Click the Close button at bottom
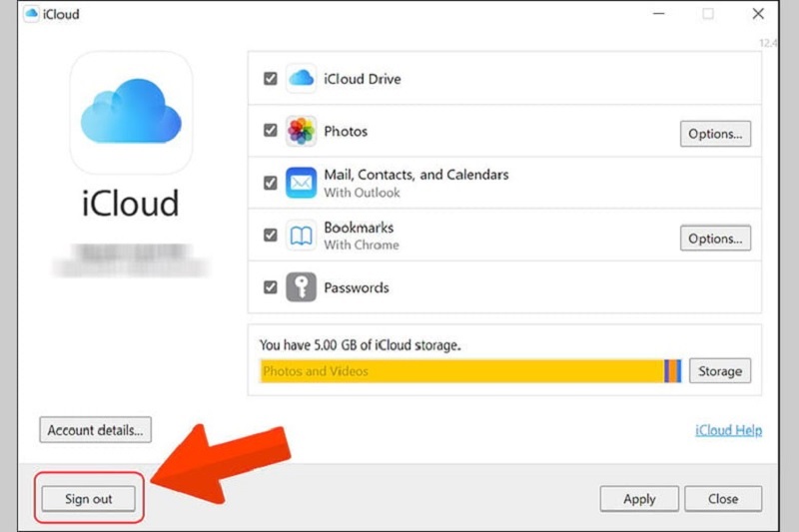 tap(723, 499)
